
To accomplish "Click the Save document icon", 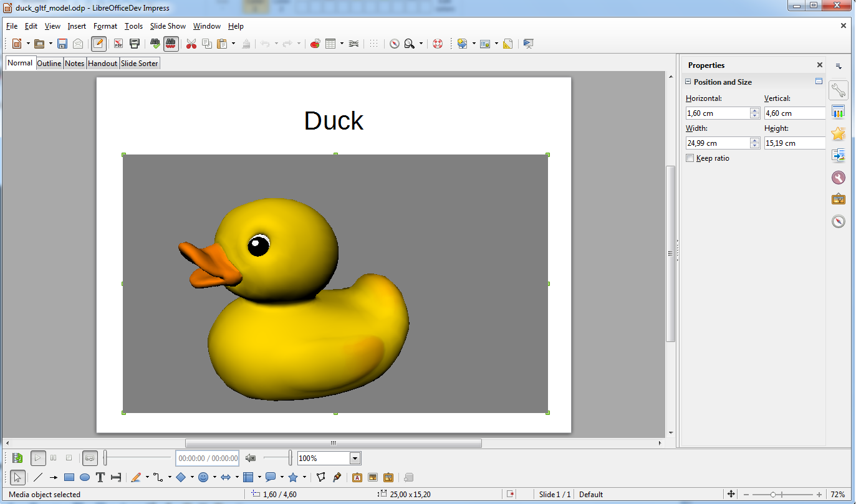I will [x=62, y=44].
